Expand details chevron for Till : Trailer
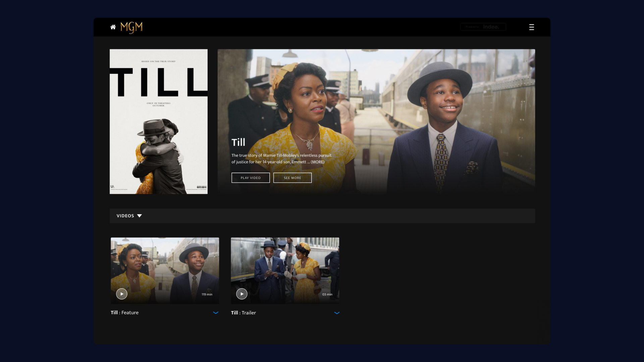The width and height of the screenshot is (644, 362). point(337,313)
